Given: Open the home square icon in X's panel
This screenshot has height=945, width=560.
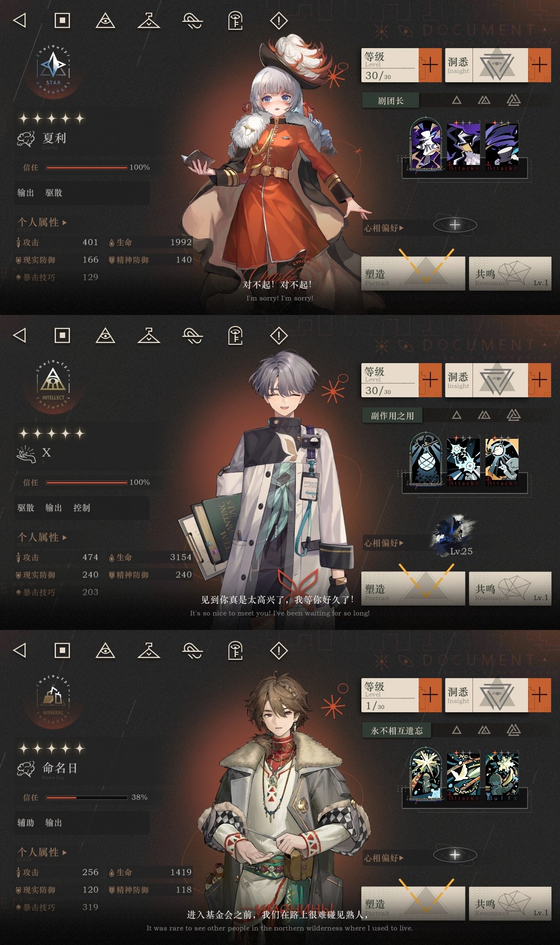Looking at the screenshot, I should pos(62,336).
